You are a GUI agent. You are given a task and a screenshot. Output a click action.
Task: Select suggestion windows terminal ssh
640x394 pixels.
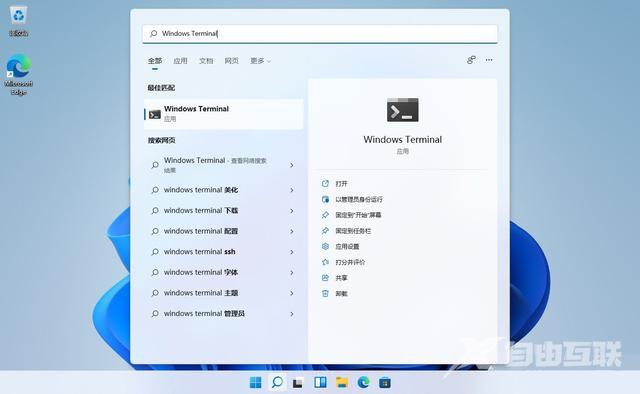pos(200,252)
